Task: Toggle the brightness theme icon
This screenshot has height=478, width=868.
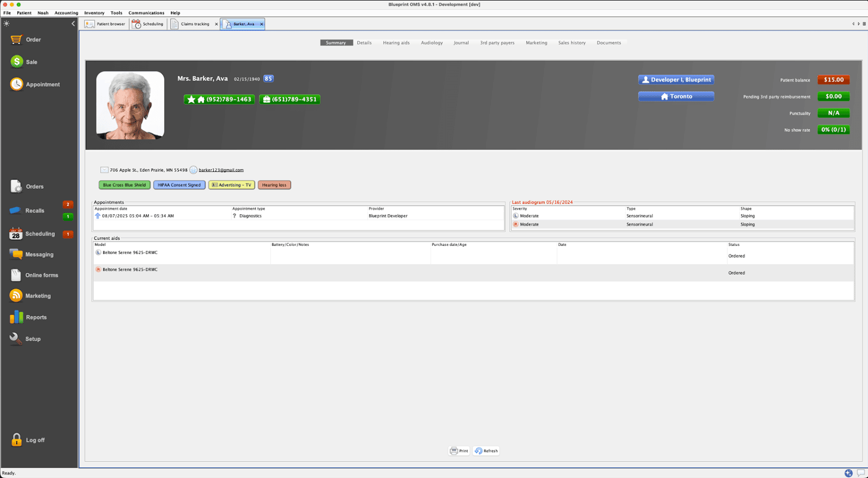Action: [x=7, y=23]
